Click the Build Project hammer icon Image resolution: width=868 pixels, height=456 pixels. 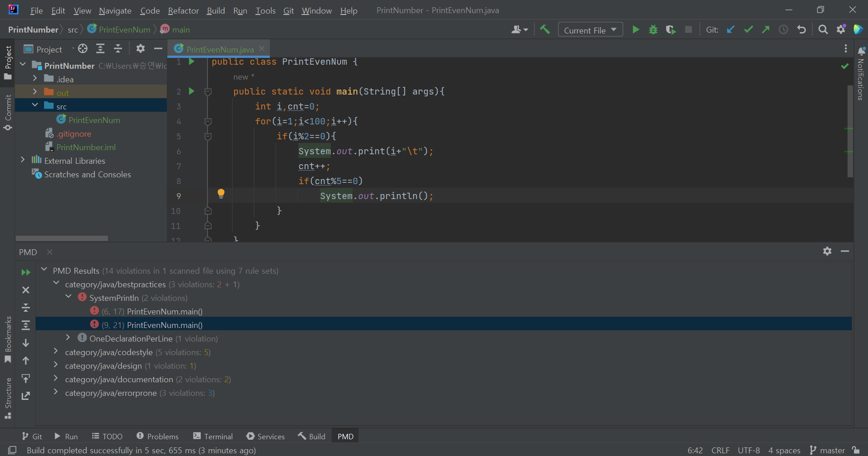(x=545, y=30)
